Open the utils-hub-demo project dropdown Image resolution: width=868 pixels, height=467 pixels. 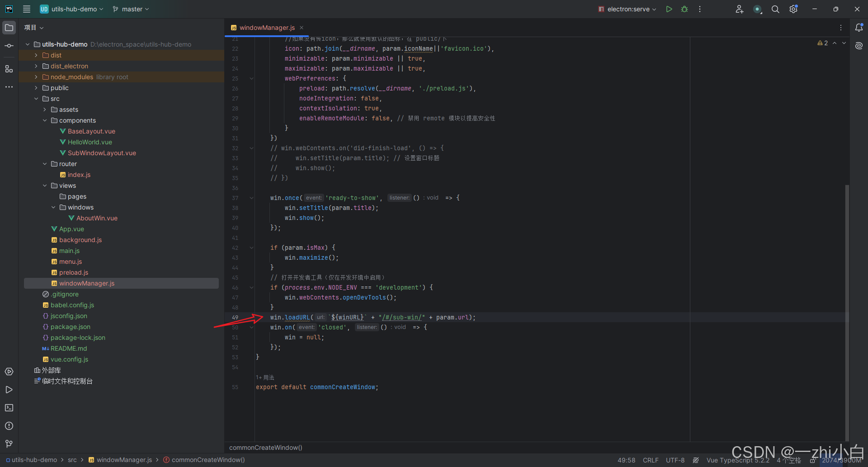pos(71,9)
